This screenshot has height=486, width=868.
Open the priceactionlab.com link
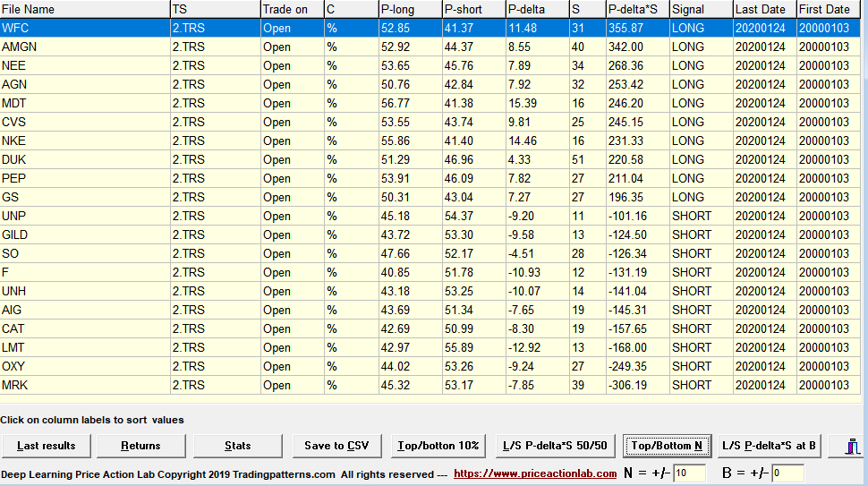tap(535, 473)
